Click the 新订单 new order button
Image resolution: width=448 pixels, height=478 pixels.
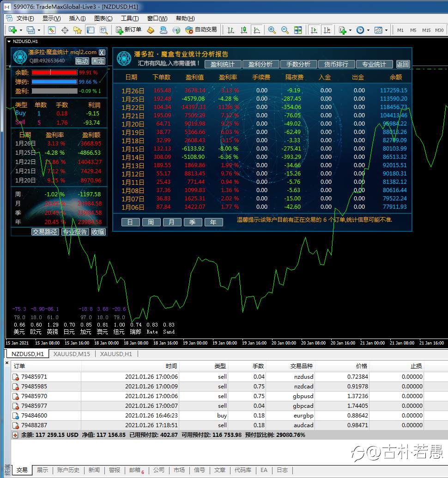pyautogui.click(x=128, y=30)
